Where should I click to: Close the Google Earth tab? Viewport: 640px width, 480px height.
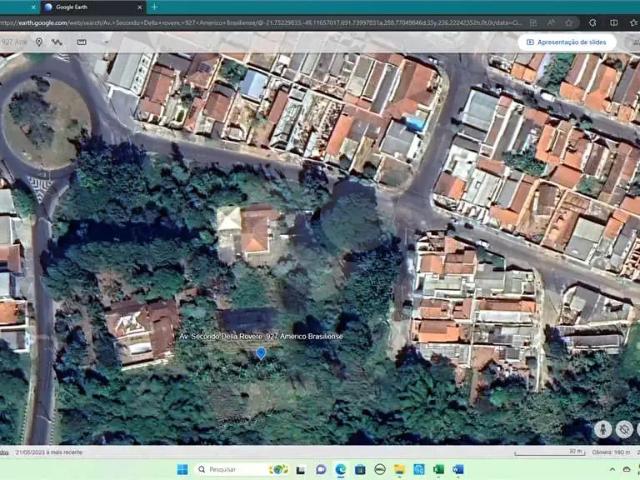[x=140, y=7]
